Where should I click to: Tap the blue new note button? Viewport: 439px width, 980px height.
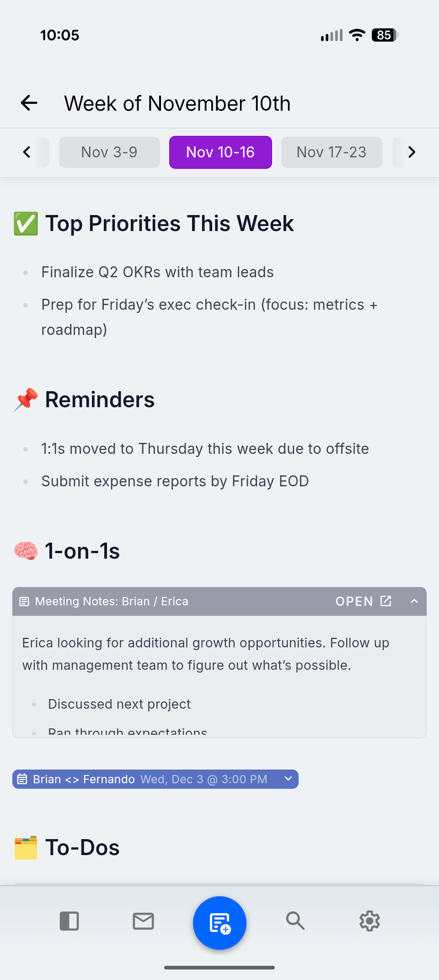pyautogui.click(x=219, y=922)
